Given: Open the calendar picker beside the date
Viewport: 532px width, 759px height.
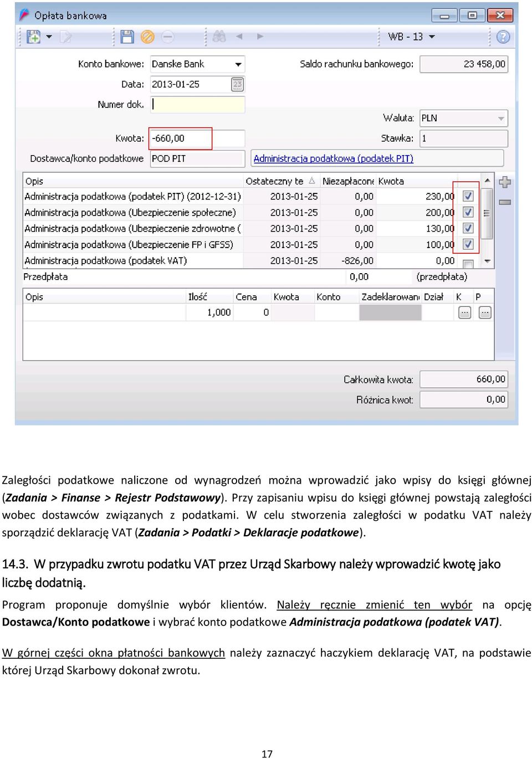Looking at the screenshot, I should click(x=238, y=85).
